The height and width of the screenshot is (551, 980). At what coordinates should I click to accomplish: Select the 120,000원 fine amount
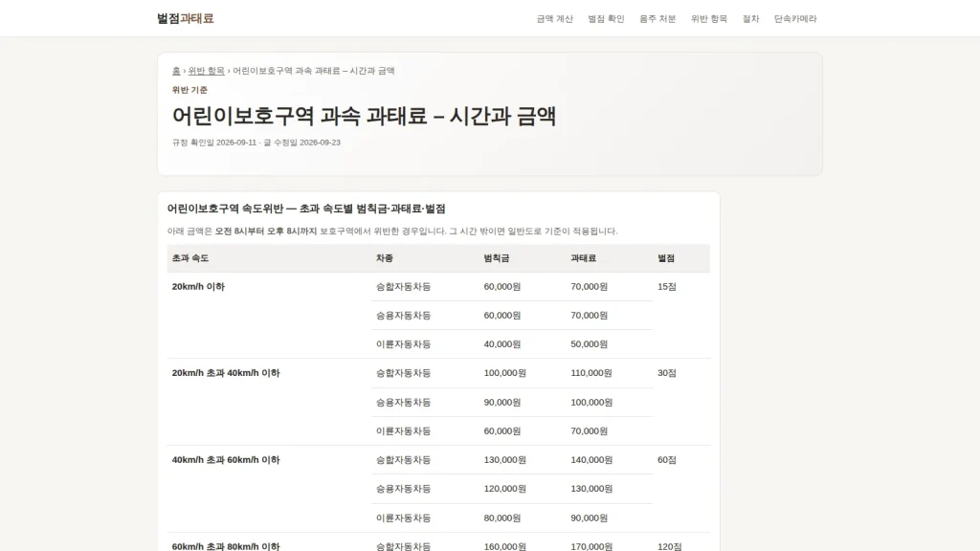pyautogui.click(x=504, y=489)
